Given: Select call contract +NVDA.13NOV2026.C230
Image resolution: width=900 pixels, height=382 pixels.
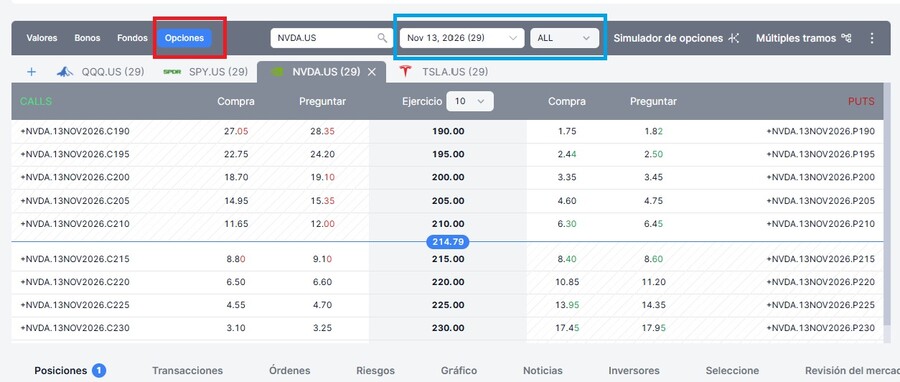Looking at the screenshot, I should tap(75, 328).
